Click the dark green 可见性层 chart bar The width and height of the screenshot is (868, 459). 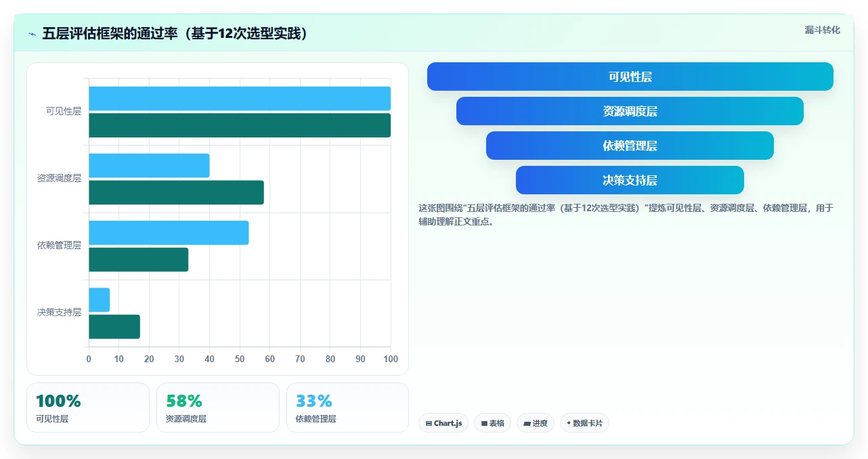pyautogui.click(x=240, y=125)
